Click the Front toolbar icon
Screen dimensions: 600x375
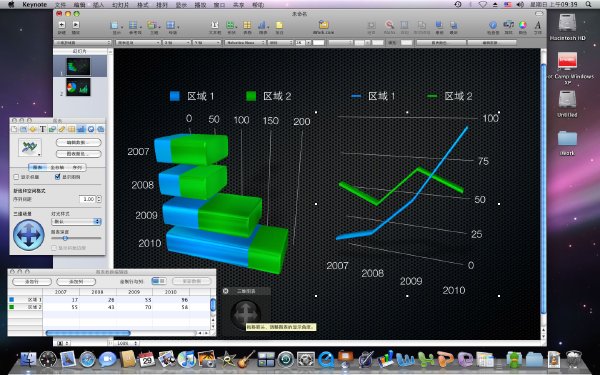439,25
